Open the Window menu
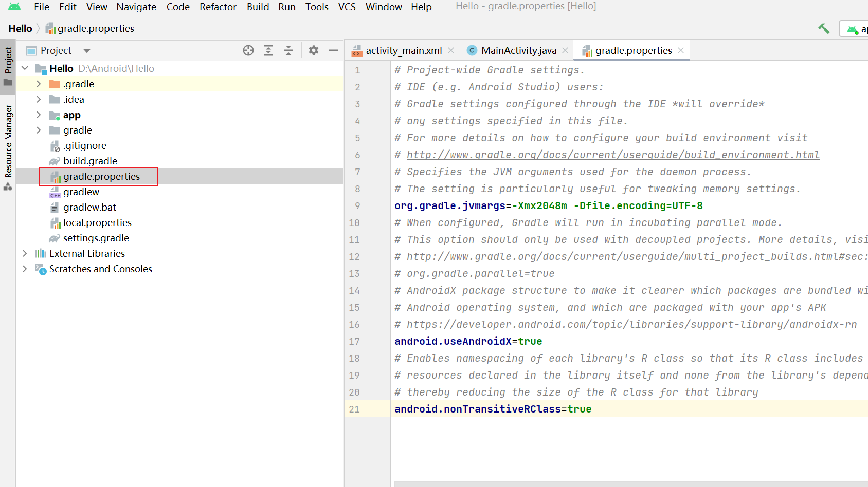Viewport: 868px width, 487px height. [x=384, y=7]
